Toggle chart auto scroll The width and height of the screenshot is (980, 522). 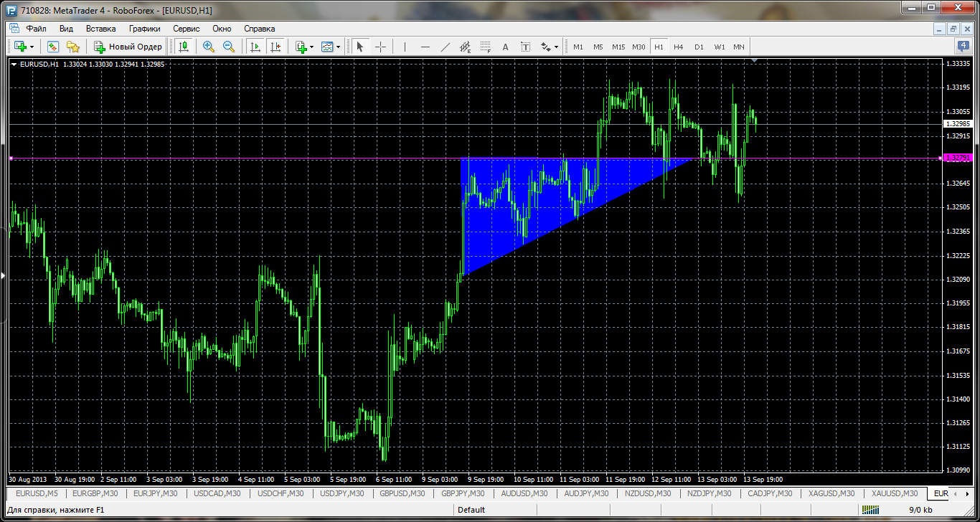[x=255, y=47]
